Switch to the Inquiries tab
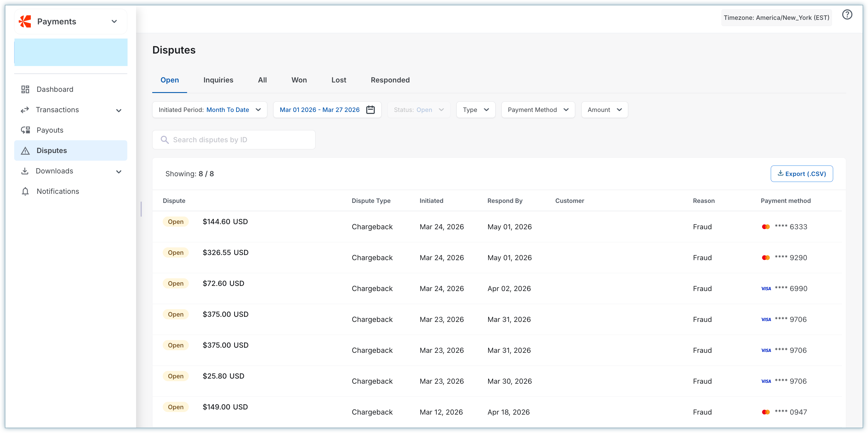This screenshot has height=433, width=868. pos(218,80)
